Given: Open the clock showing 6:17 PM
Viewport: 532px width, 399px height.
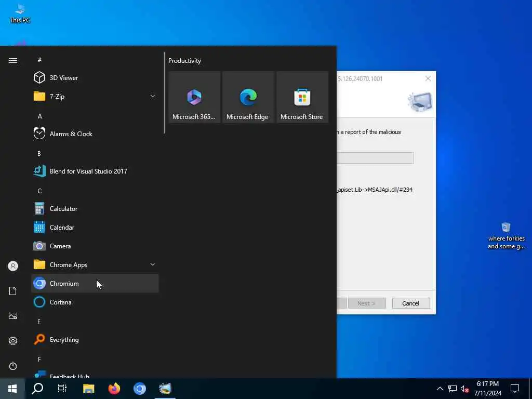Looking at the screenshot, I should [x=487, y=389].
